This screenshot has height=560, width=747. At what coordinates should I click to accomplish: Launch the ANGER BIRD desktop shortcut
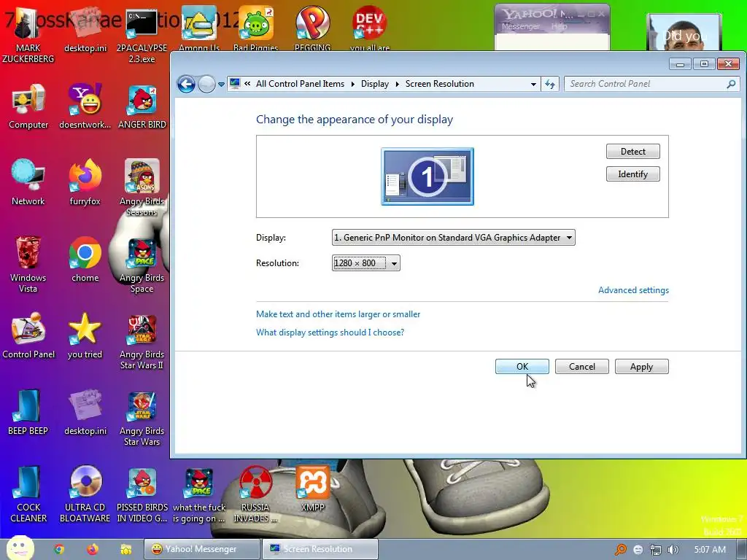(x=142, y=106)
